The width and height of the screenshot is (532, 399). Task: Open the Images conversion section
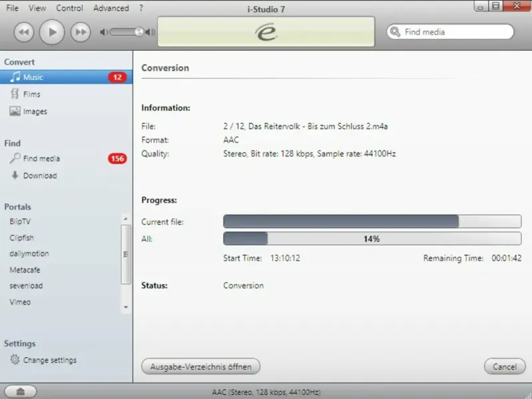tap(35, 111)
